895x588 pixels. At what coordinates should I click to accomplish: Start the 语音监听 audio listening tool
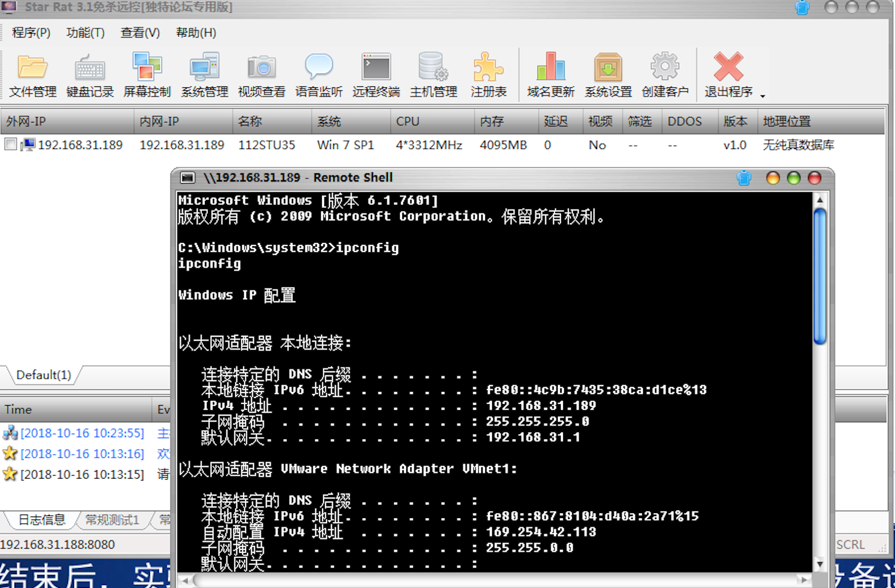tap(319, 75)
